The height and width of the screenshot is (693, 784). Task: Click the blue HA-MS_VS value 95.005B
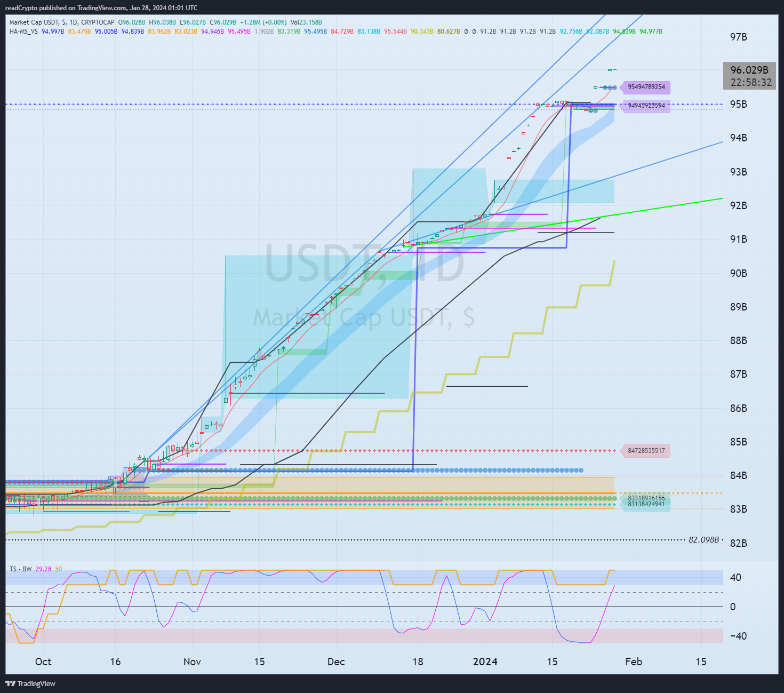pos(106,31)
